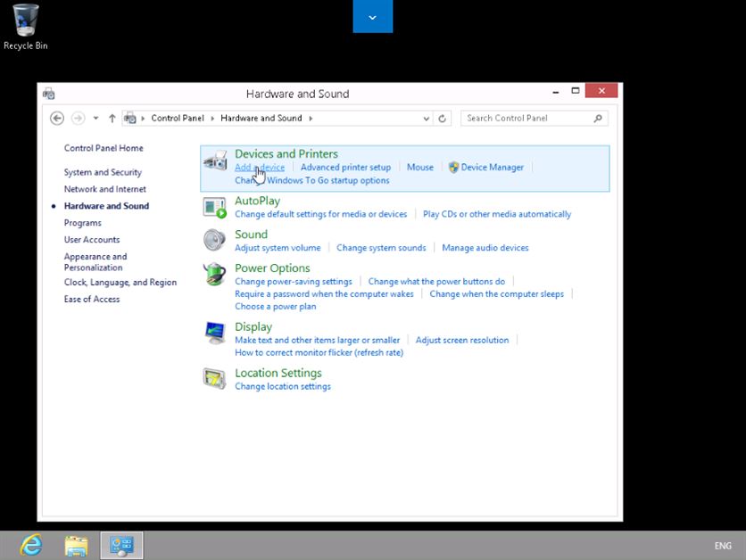Image resolution: width=746 pixels, height=560 pixels.
Task: Click the Search Control Panel field
Action: pos(526,118)
